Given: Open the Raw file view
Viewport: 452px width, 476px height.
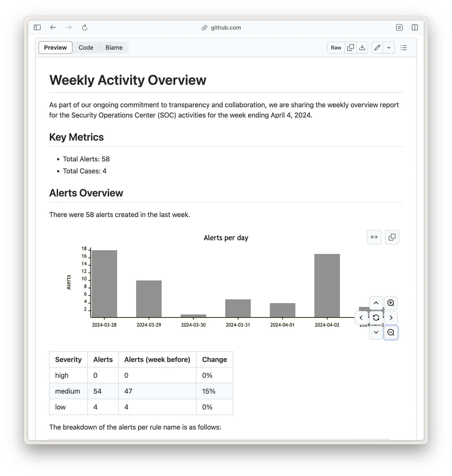Looking at the screenshot, I should click(336, 48).
